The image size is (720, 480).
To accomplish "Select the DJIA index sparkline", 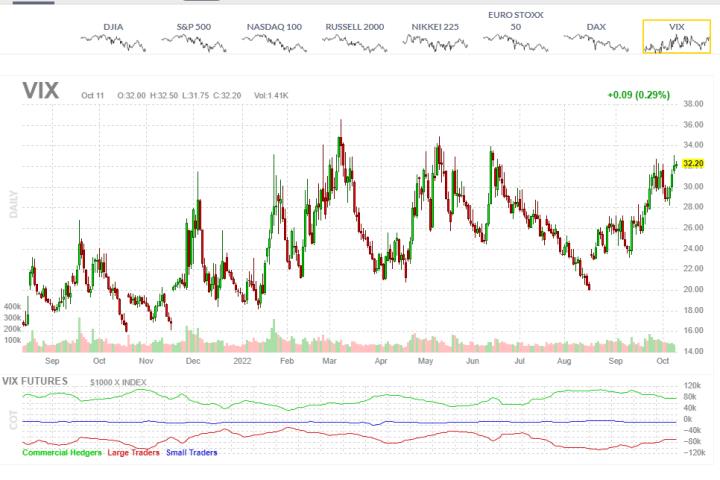I will tap(113, 38).
